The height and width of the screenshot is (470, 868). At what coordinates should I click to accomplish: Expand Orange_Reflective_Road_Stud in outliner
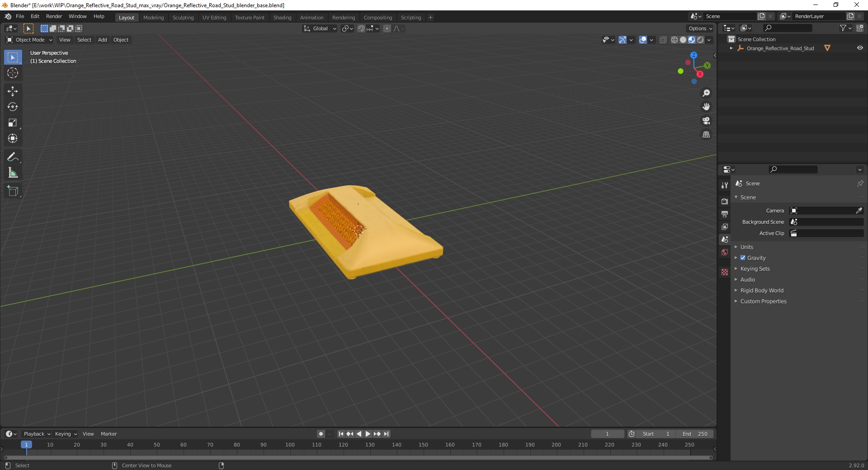coord(731,48)
